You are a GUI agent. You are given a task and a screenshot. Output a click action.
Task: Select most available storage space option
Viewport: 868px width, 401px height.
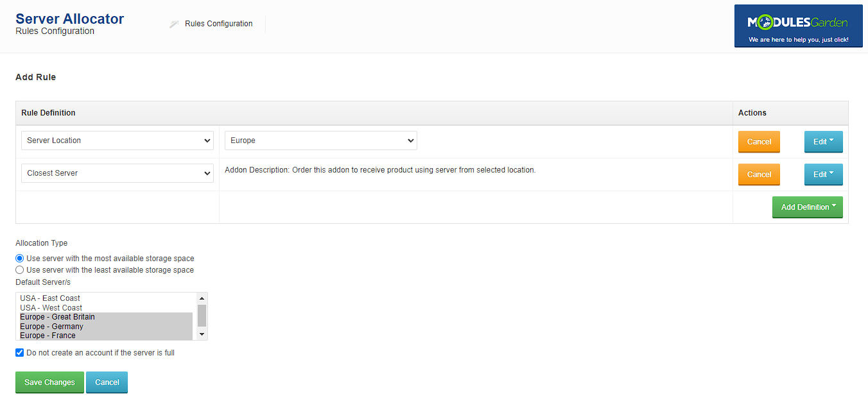coord(20,259)
